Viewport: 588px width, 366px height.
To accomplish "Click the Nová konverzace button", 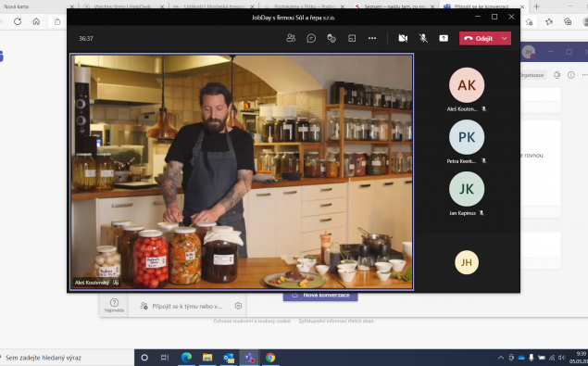I will [x=320, y=296].
